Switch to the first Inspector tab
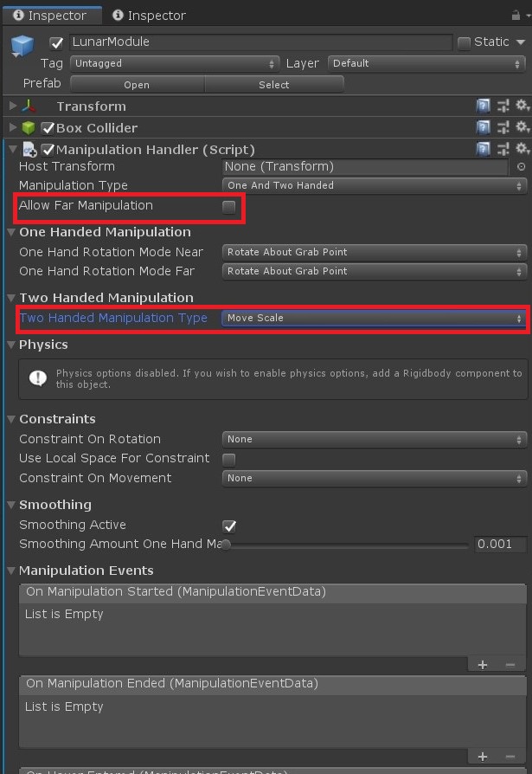Viewport: 532px width, 774px height. pos(52,16)
